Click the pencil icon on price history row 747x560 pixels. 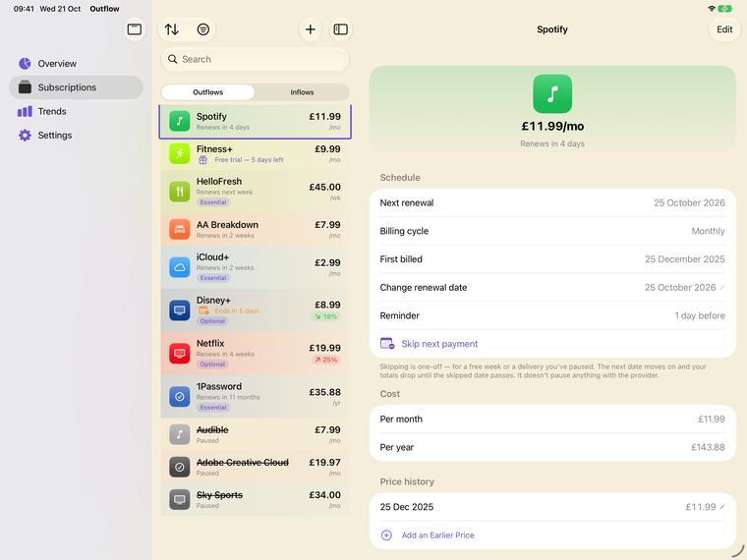coord(721,507)
